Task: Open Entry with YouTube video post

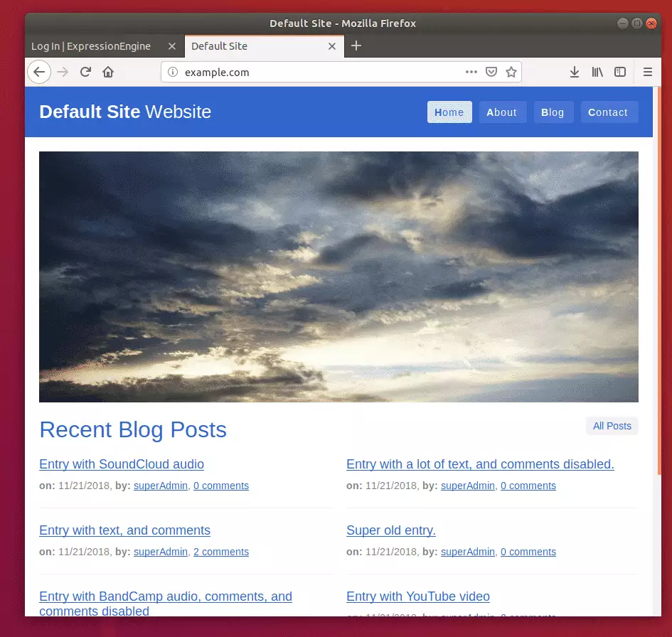Action: 418,596
